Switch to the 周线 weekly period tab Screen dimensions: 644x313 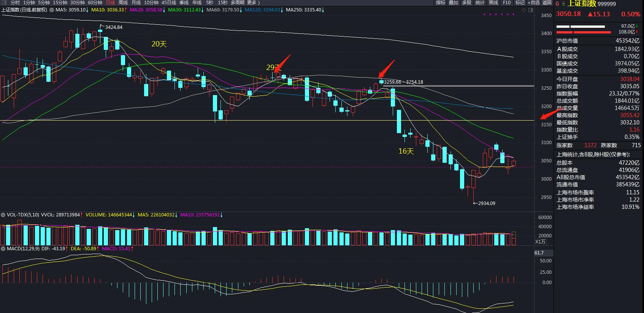pos(123,3)
